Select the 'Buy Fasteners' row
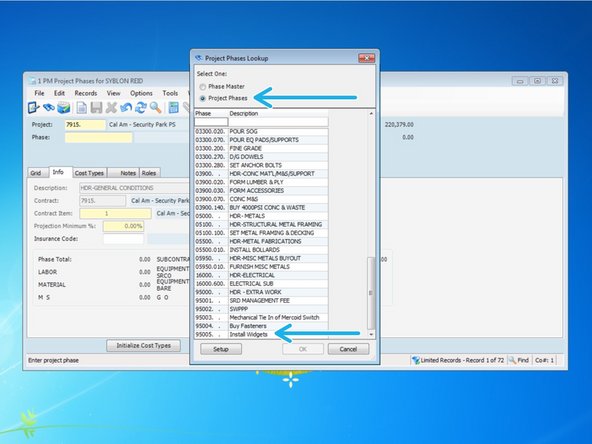This screenshot has width=592, height=444. coord(261,326)
